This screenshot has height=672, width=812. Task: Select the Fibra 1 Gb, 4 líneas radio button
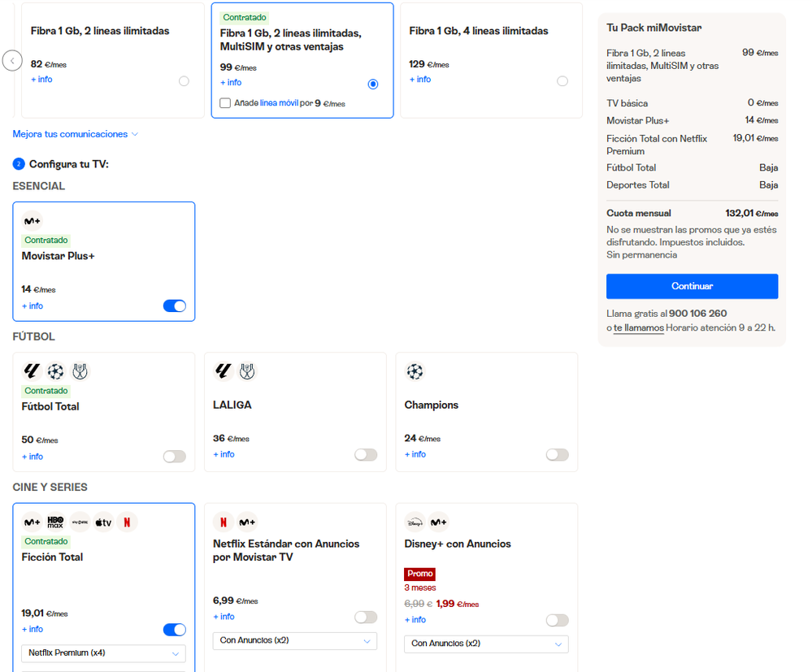(562, 81)
